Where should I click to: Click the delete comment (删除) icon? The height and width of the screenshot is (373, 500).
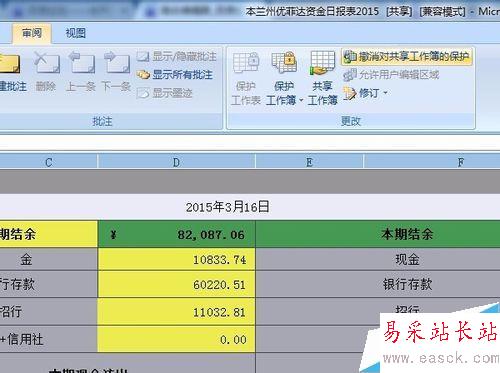click(47, 63)
